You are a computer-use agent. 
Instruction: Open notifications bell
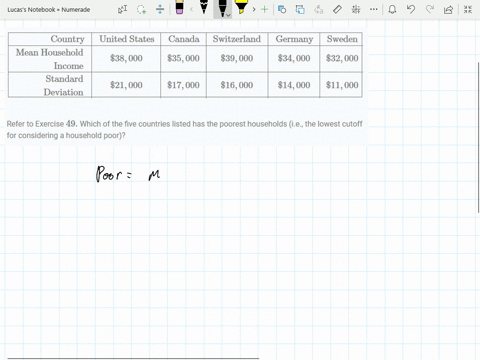click(x=392, y=9)
